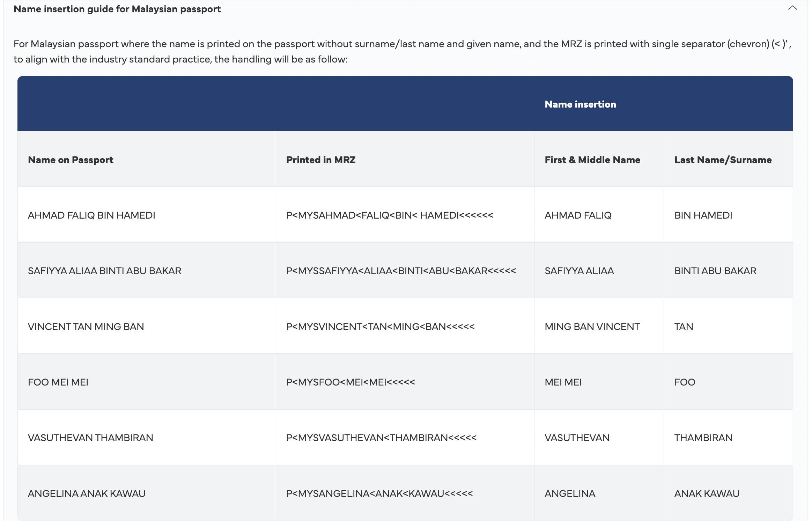Screen dimensions: 812x521
Task: Click the ANAK KAWAU surname cell
Action: [707, 493]
